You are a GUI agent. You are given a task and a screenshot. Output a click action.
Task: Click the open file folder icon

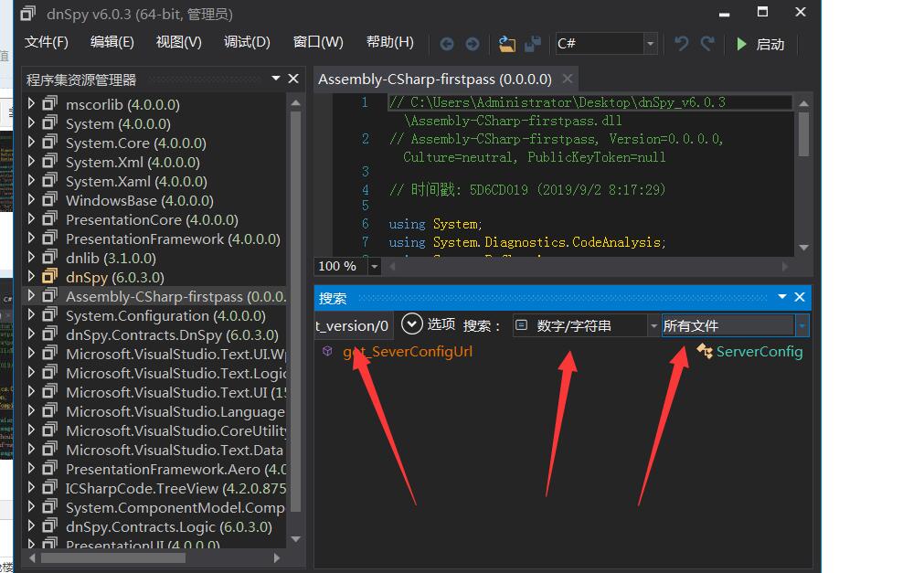[x=507, y=44]
